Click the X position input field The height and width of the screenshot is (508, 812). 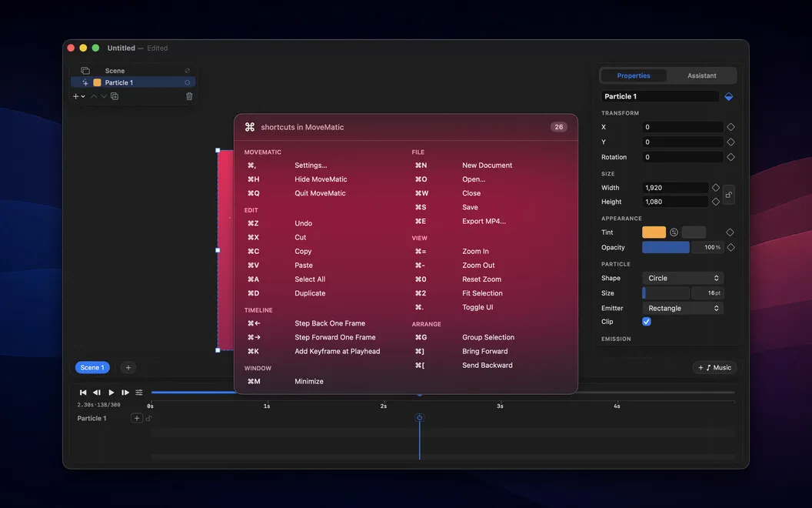(x=683, y=127)
